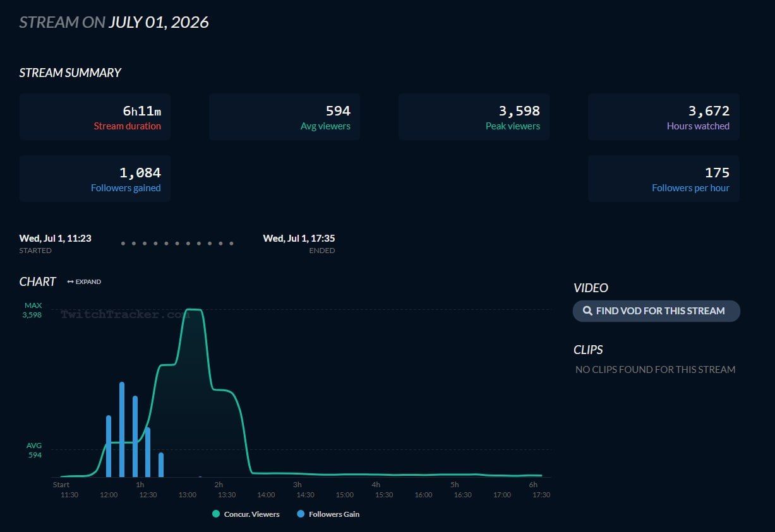775x532 pixels.
Task: Click the AVG 594 axis label
Action: [34, 450]
